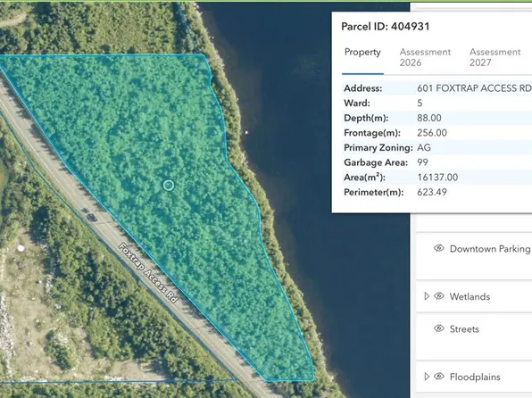Toggle the Streets layer eye icon
Image resolution: width=532 pixels, height=398 pixels.
click(438, 328)
